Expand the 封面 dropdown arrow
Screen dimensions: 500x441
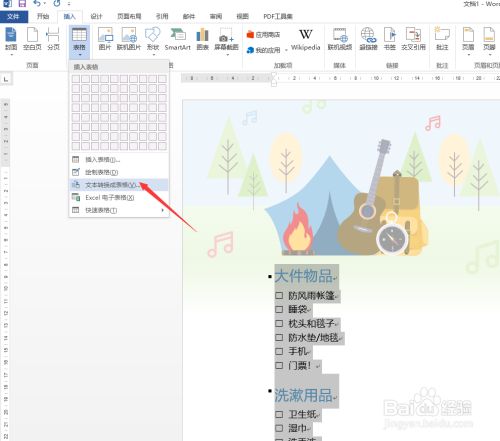(x=11, y=54)
